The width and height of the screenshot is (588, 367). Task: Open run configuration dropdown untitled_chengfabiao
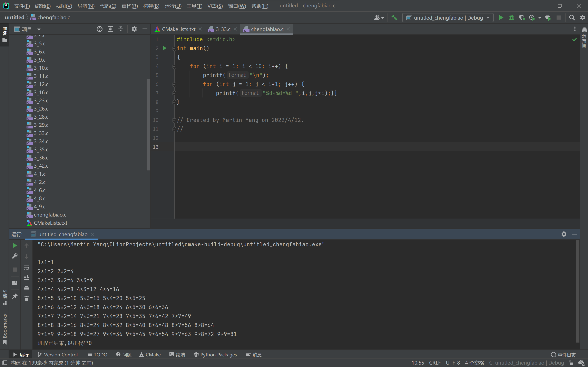pos(448,18)
